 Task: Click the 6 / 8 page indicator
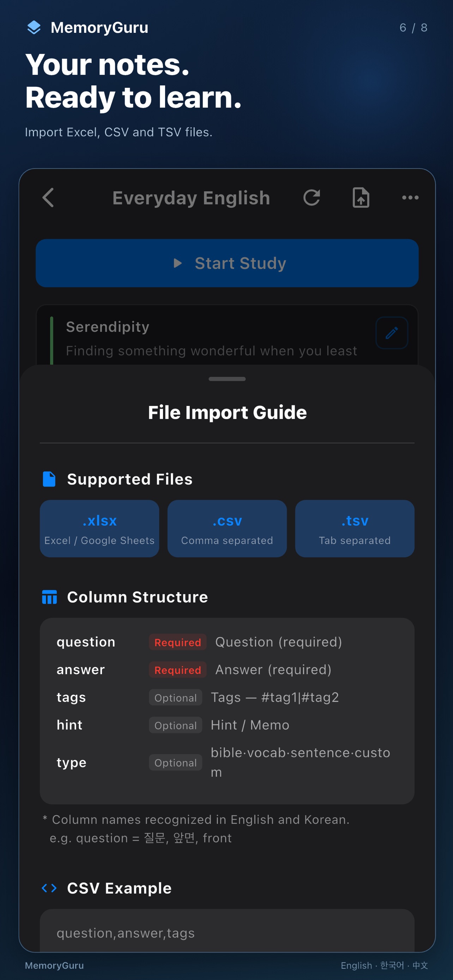click(x=413, y=28)
